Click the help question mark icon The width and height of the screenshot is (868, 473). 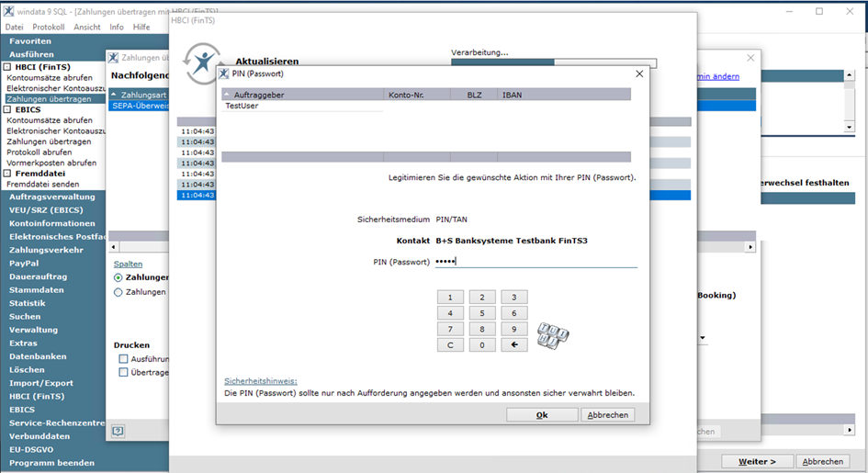[118, 431]
